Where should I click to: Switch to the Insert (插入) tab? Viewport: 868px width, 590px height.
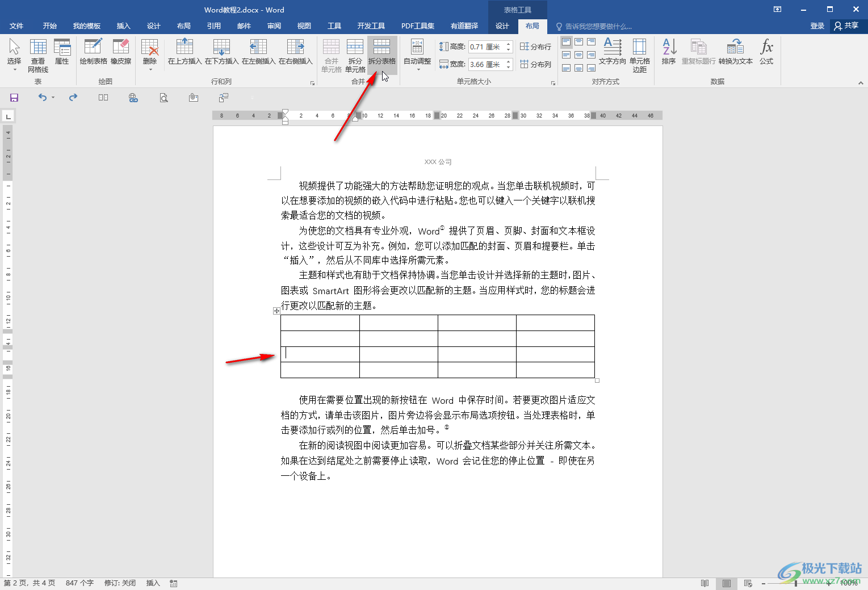123,26
